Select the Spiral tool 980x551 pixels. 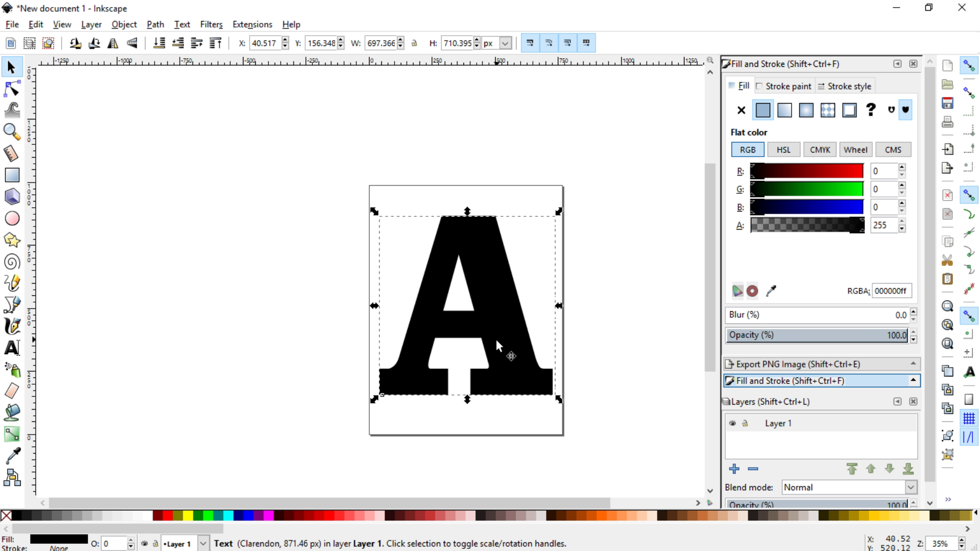point(11,262)
